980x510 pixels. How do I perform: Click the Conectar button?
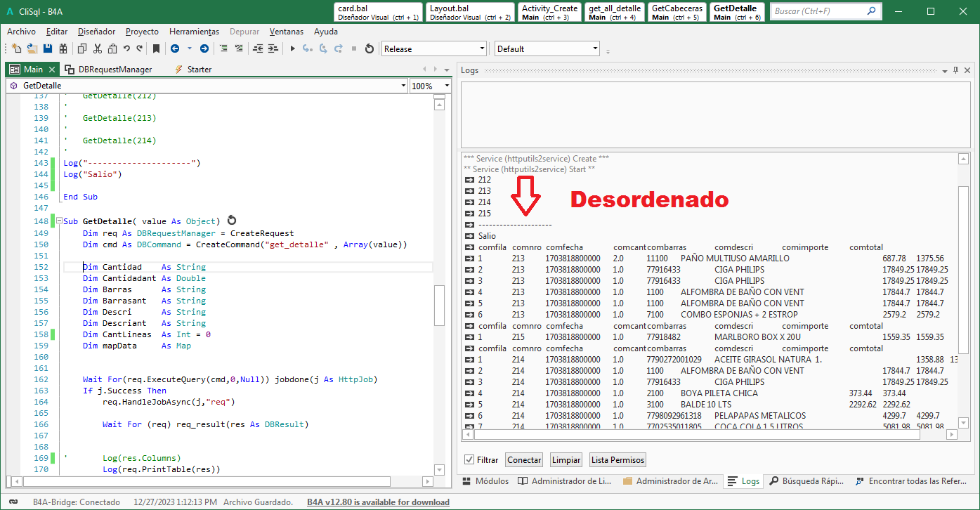pyautogui.click(x=523, y=459)
